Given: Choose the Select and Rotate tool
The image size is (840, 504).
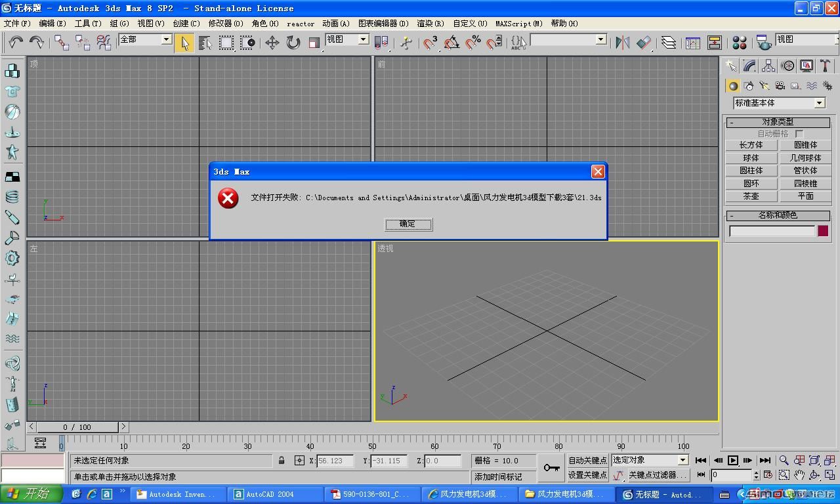Looking at the screenshot, I should (293, 43).
